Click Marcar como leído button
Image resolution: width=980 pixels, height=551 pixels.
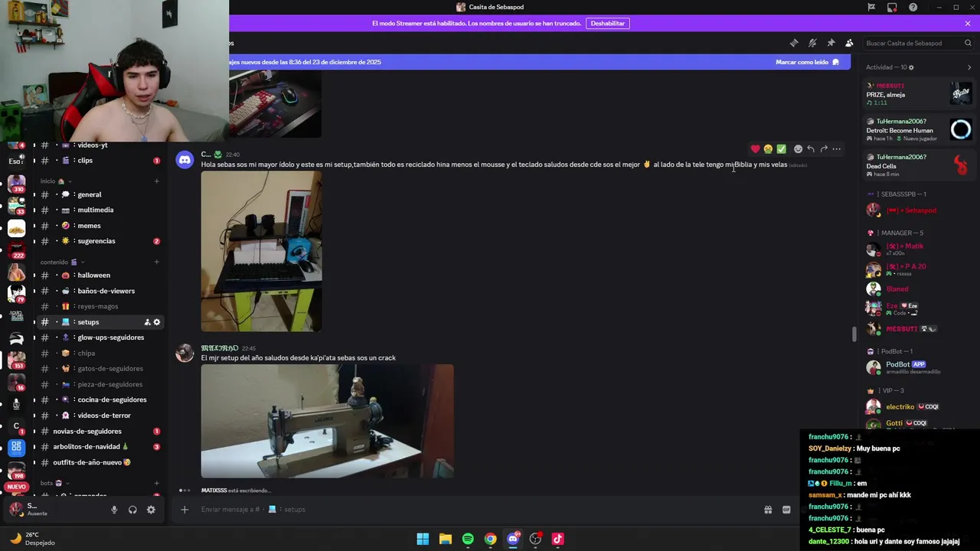click(807, 62)
